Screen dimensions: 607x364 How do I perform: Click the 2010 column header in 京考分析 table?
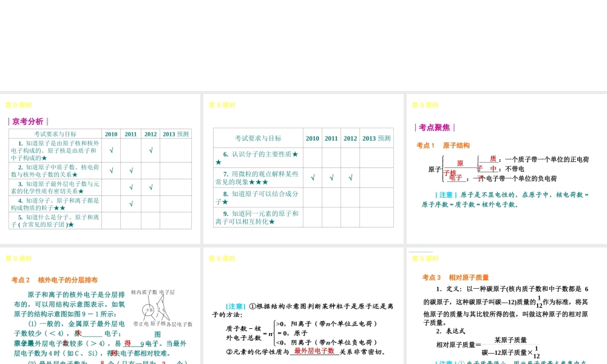tap(111, 134)
